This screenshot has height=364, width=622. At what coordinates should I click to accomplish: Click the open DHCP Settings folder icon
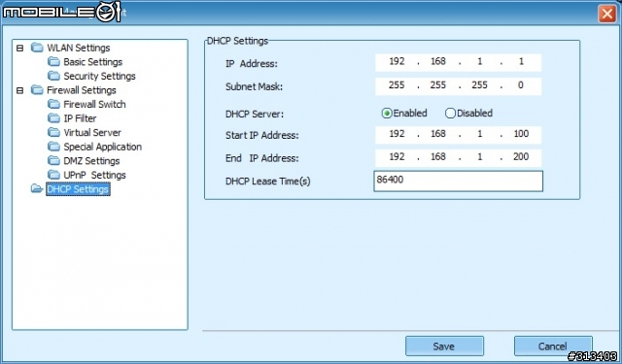[x=37, y=189]
